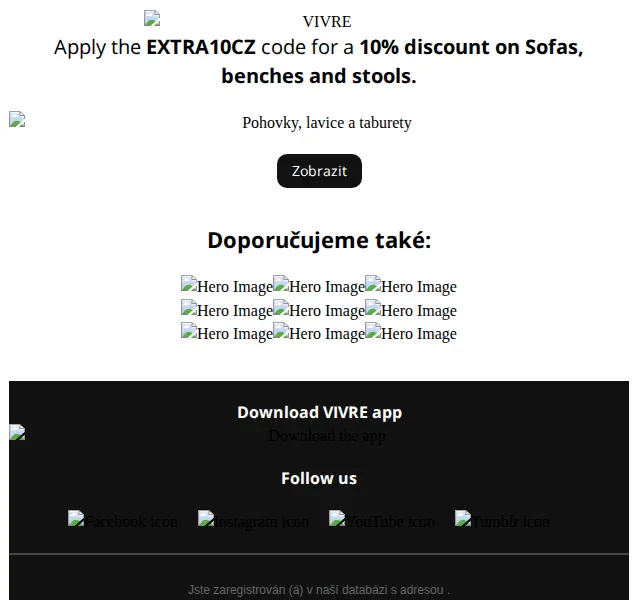Viewport: 640px width, 600px height.
Task: Open the last Hero Image in top row
Action: click(x=411, y=286)
